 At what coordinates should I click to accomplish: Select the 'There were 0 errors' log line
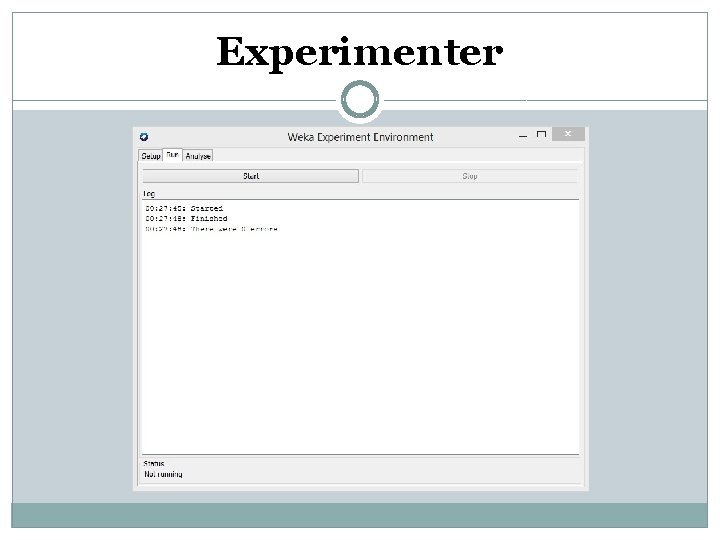pyautogui.click(x=212, y=229)
